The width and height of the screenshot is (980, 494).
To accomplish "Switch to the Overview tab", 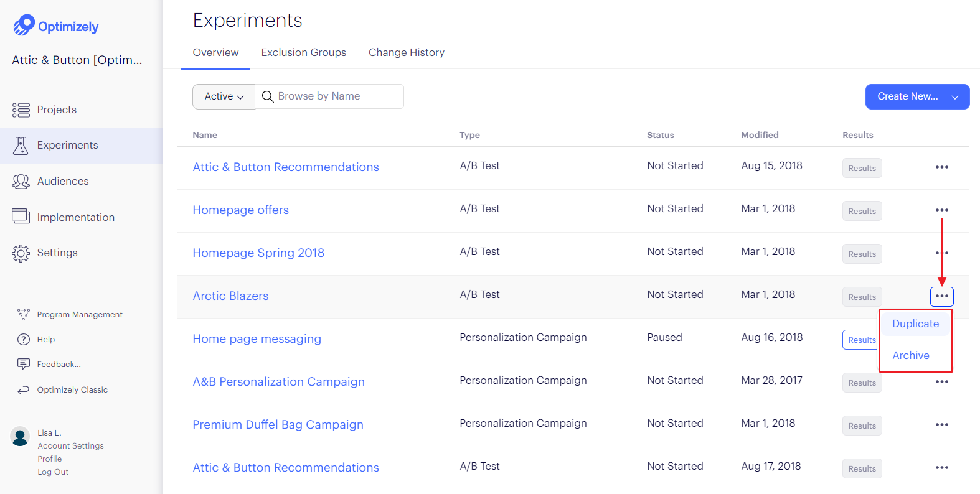I will [215, 53].
